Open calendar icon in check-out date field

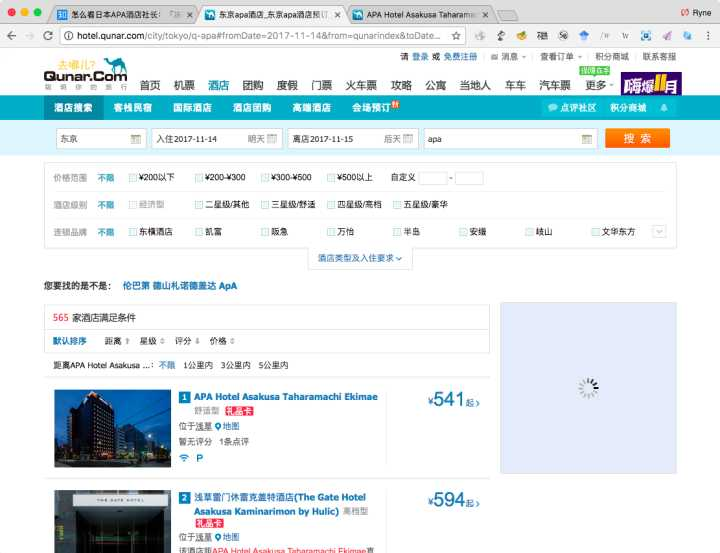point(409,139)
